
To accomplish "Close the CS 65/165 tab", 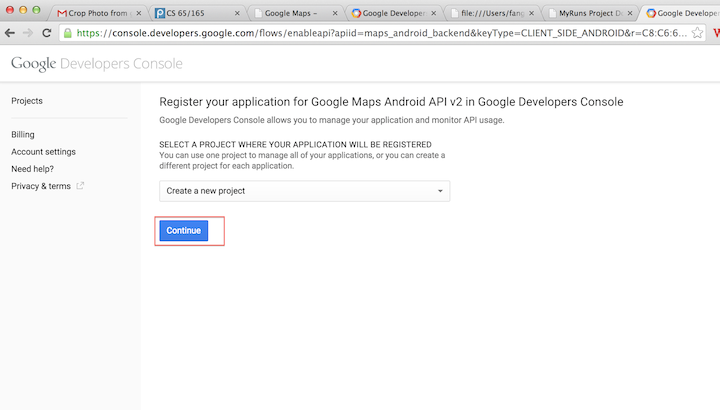I will click(x=237, y=13).
